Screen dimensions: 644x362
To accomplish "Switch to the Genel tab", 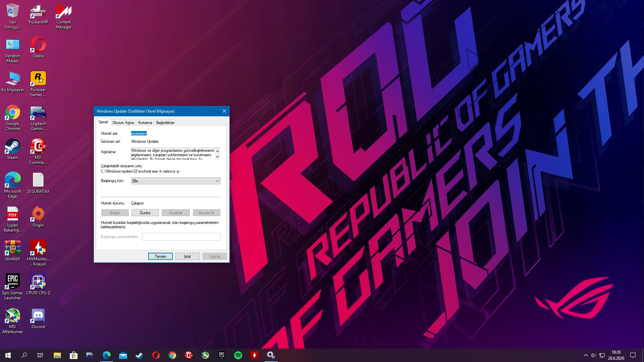I will 103,122.
